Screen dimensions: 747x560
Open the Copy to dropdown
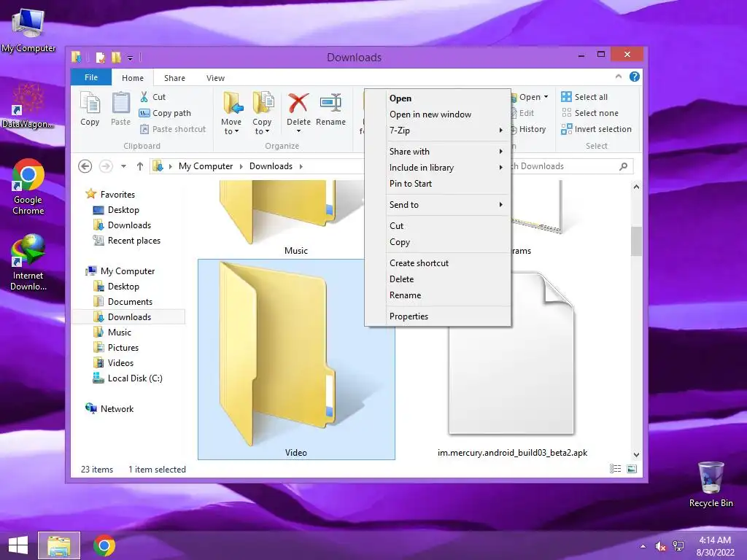(x=262, y=113)
